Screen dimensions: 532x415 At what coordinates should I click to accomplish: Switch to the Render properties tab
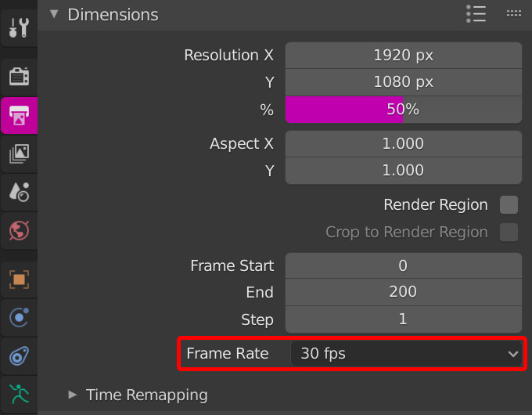19,76
